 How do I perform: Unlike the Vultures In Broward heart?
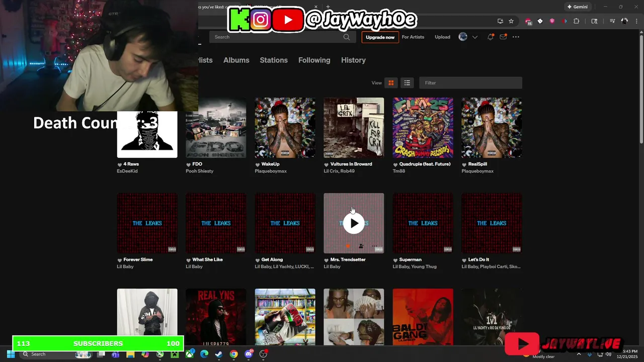tap(327, 164)
